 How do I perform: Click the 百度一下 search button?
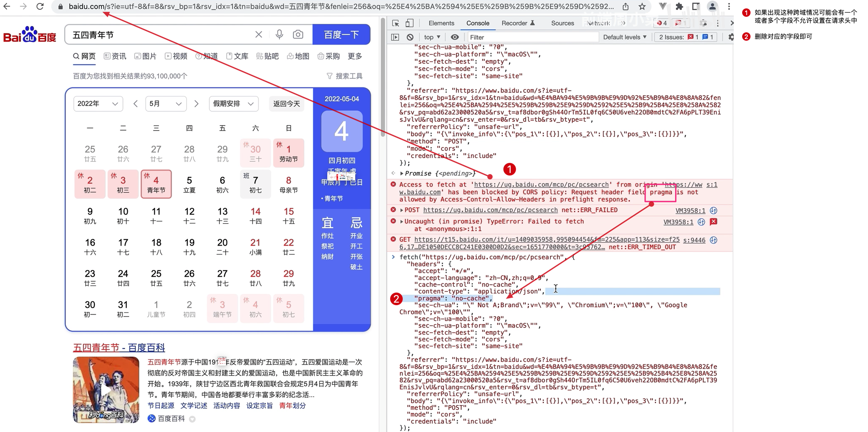point(341,34)
